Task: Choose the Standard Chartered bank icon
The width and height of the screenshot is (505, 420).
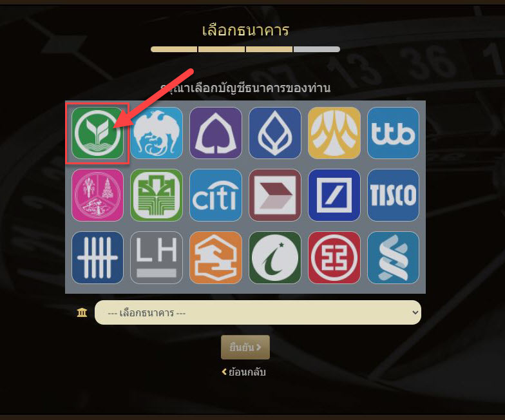Action: 393,258
